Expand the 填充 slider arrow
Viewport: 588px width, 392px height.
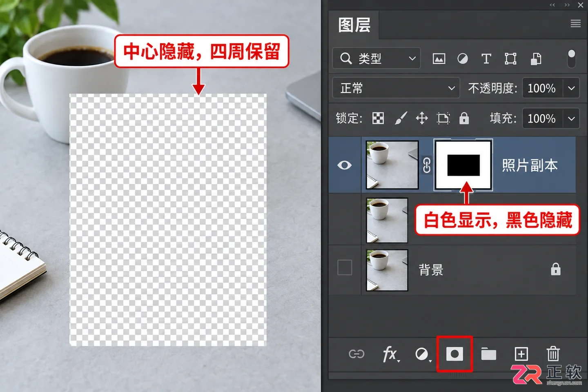point(572,118)
